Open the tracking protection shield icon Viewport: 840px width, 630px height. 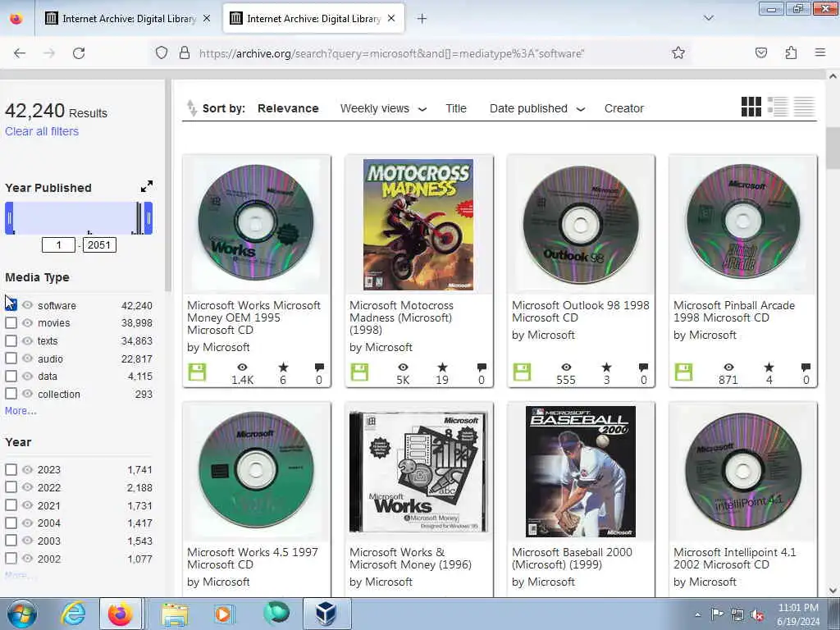[x=162, y=53]
